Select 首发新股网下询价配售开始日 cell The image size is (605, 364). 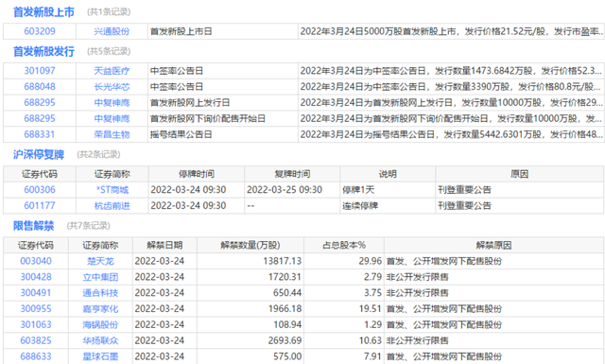click(x=223, y=118)
